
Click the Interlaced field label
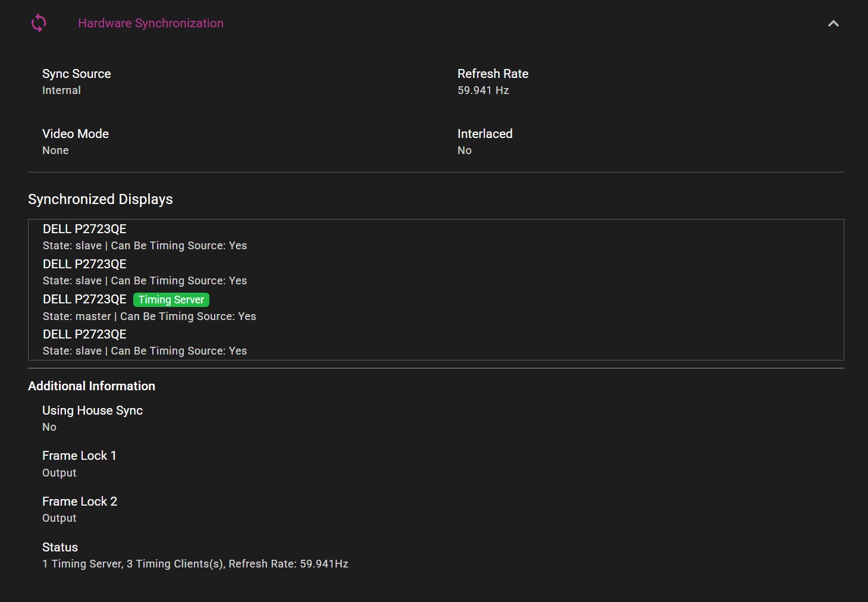(485, 134)
